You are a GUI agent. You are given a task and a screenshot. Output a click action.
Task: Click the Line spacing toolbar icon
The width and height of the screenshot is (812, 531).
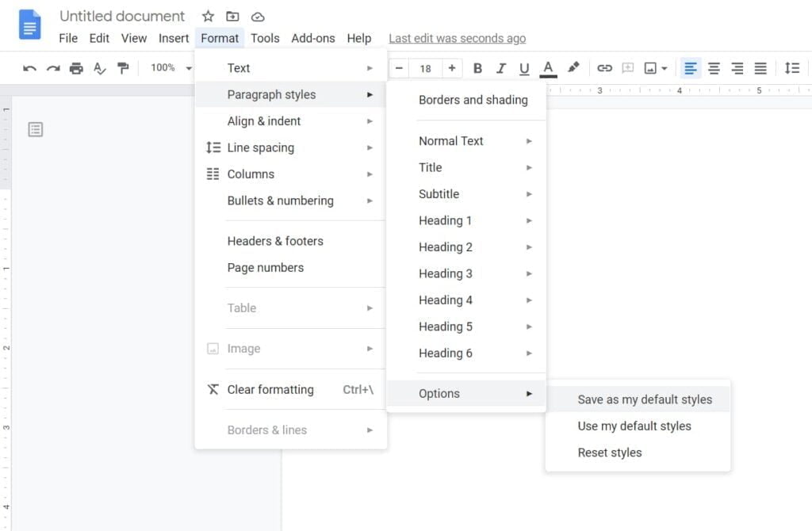pos(792,68)
